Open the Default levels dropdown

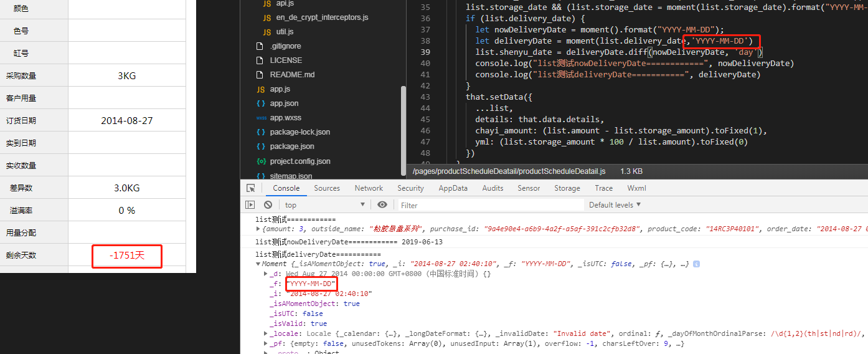[x=615, y=204]
